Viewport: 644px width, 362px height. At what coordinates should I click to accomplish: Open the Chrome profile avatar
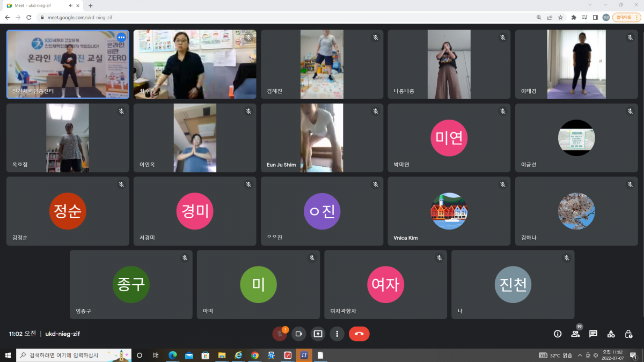[x=606, y=17]
